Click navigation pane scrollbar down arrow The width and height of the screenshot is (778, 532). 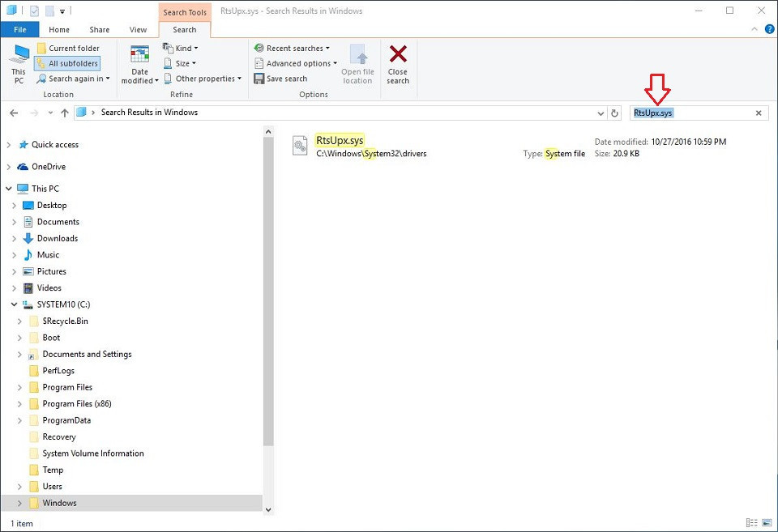pos(268,509)
